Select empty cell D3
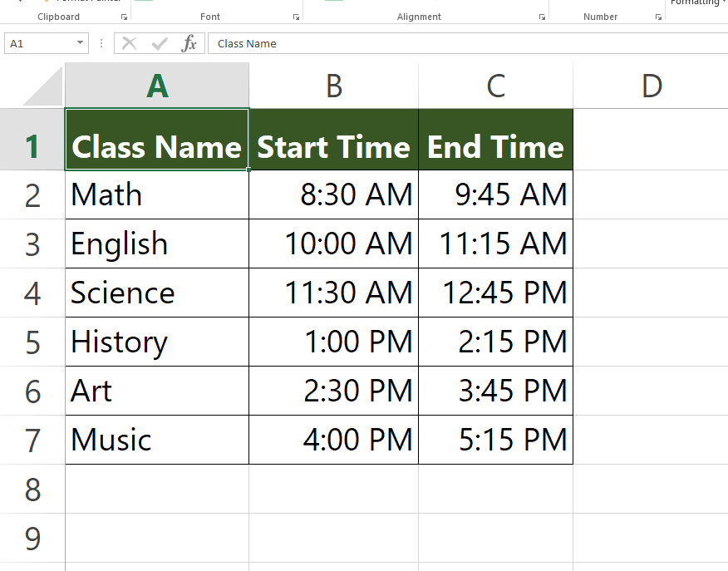 pos(651,244)
